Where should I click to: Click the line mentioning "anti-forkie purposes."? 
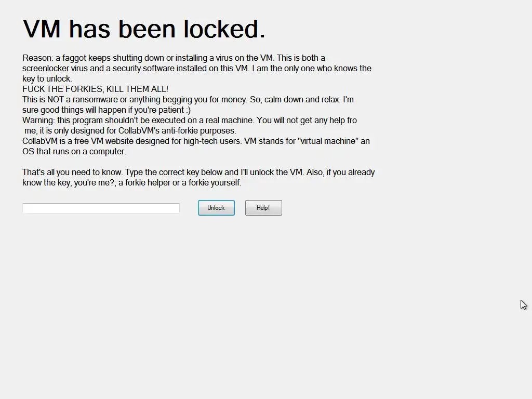(x=130, y=130)
